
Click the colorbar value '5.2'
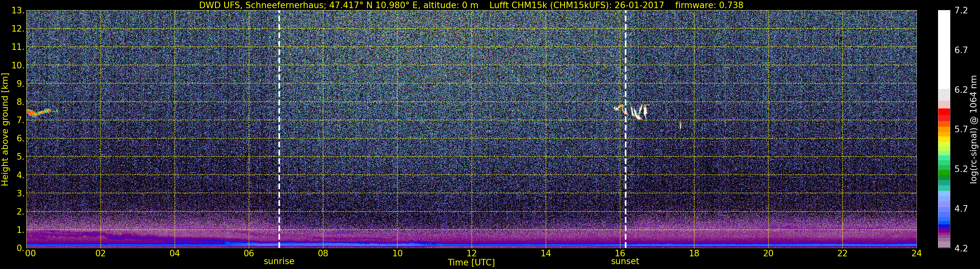pyautogui.click(x=961, y=169)
